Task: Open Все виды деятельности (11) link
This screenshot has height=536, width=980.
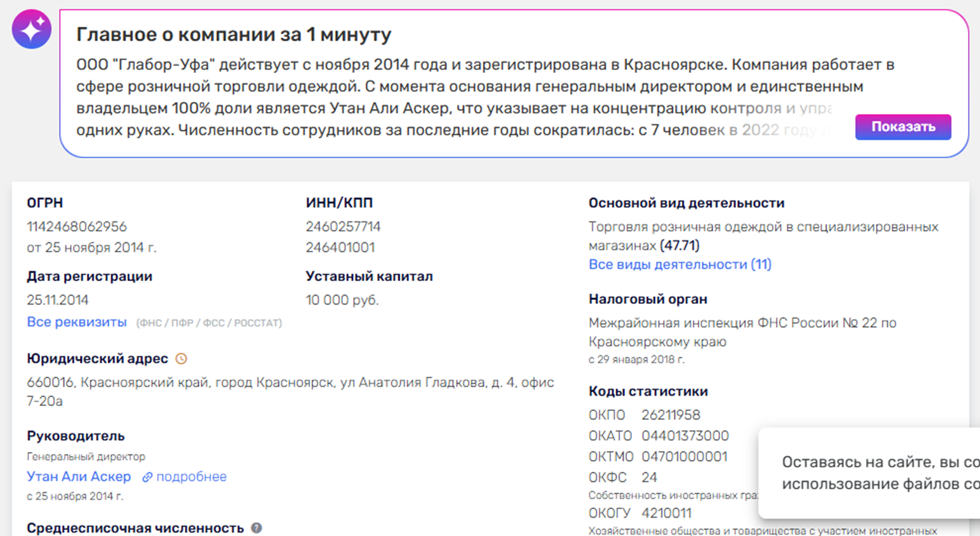Action: (680, 265)
